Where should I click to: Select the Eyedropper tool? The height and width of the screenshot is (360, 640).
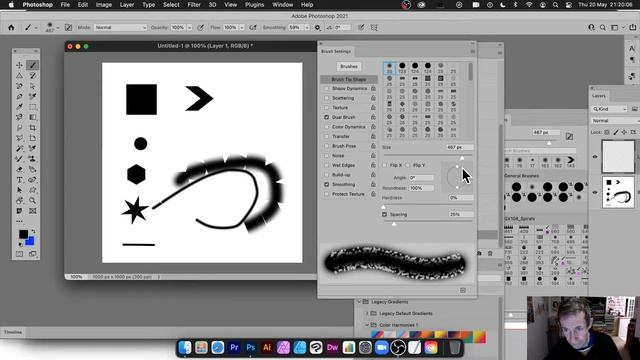pos(19,107)
